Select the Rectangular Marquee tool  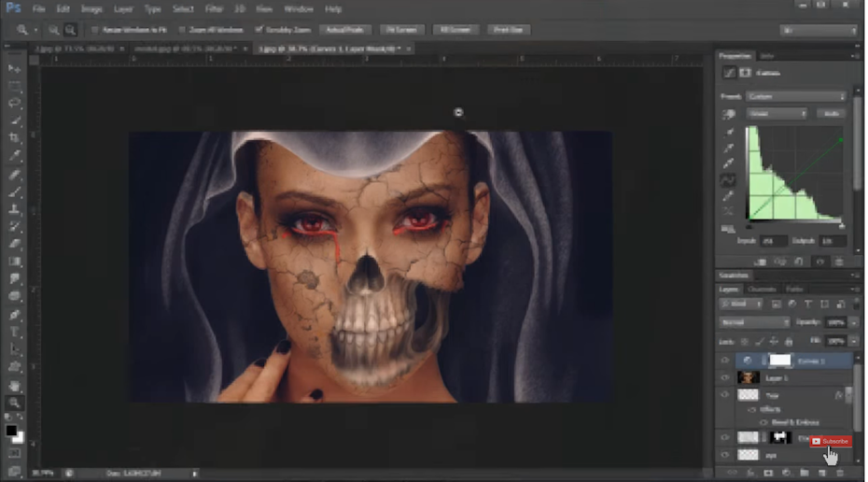click(x=14, y=86)
